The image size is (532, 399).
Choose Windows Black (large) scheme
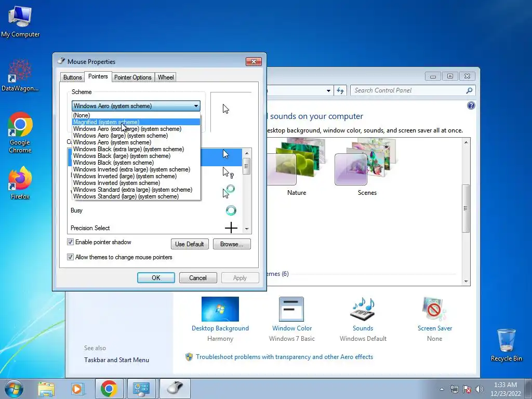click(136, 156)
